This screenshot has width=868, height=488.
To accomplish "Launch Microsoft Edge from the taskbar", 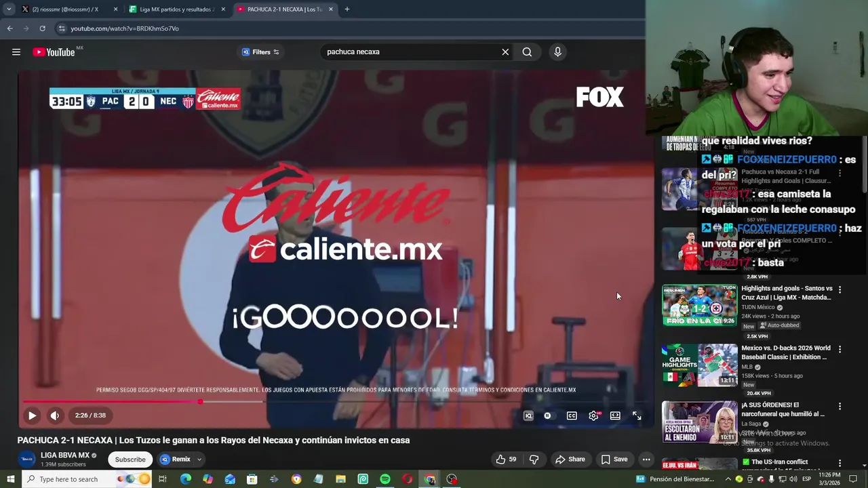I will point(186,479).
